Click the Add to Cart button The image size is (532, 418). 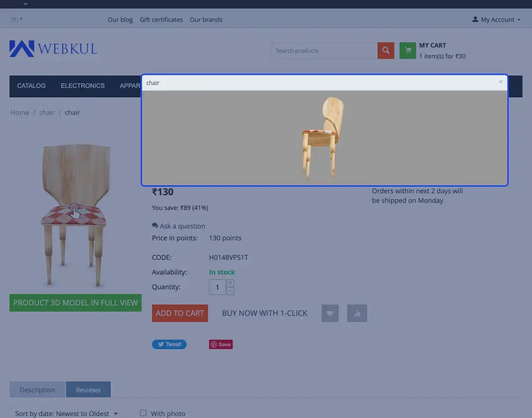[x=180, y=313]
